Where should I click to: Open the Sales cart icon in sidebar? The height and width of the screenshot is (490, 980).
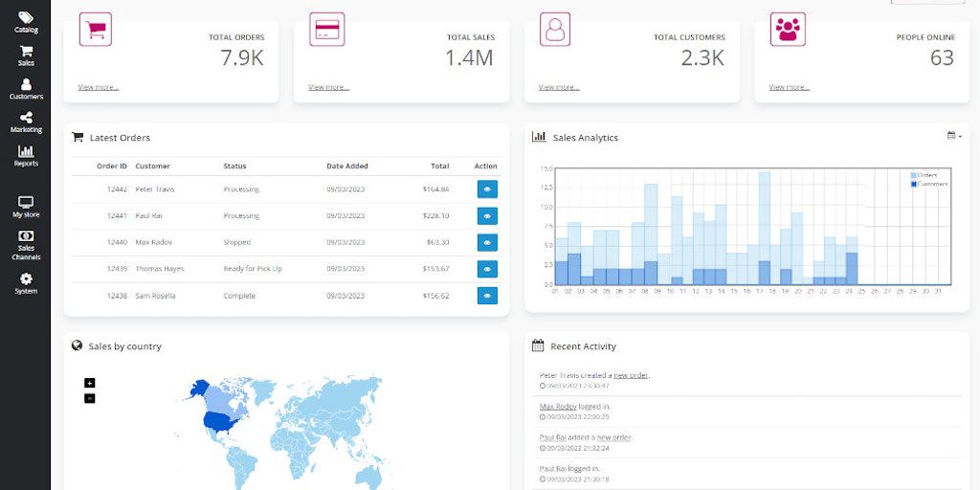(x=26, y=56)
